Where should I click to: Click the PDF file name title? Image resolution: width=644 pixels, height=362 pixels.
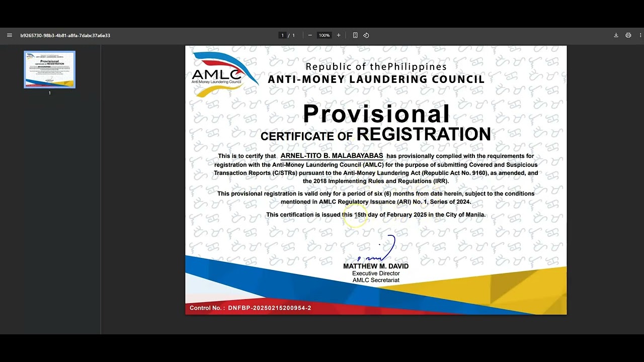click(65, 35)
